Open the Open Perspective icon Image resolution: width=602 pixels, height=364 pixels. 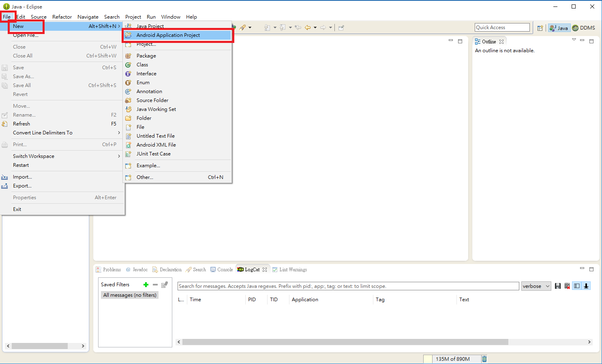540,28
